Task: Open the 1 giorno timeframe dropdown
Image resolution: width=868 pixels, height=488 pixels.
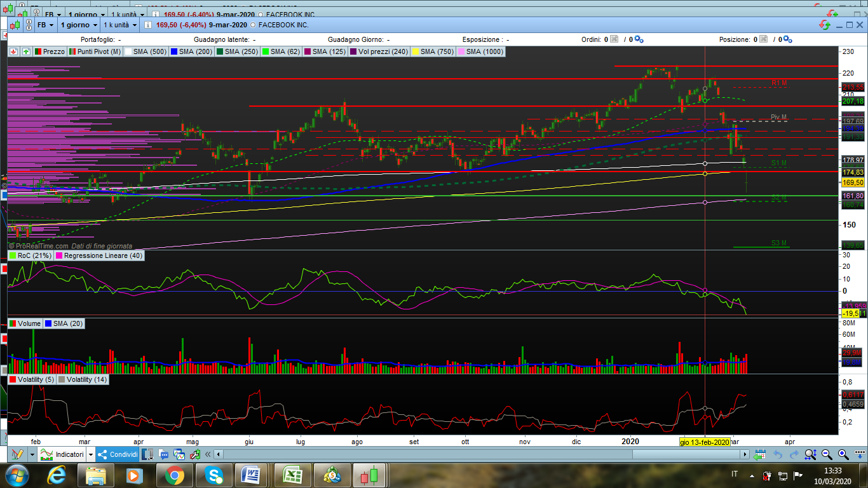Action: pos(79,25)
